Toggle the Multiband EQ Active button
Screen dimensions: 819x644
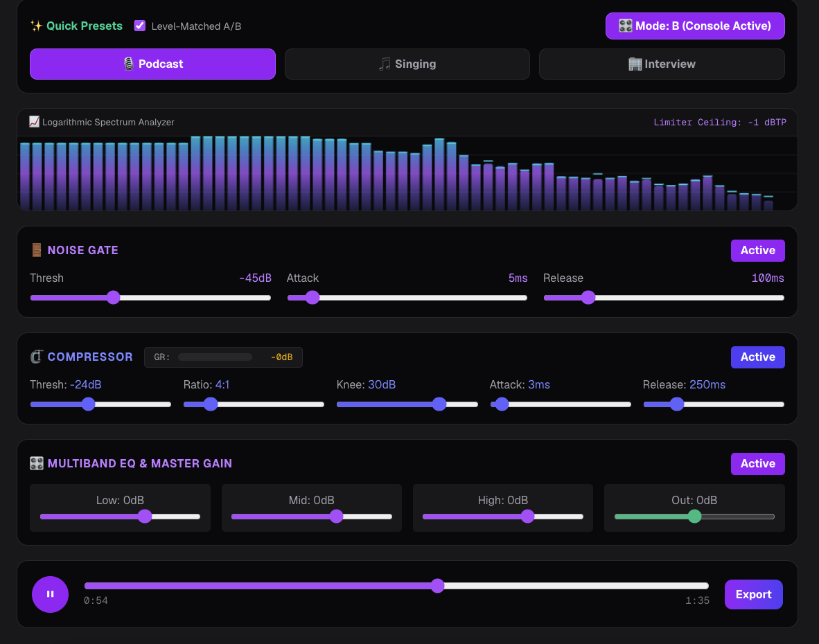[x=757, y=463]
